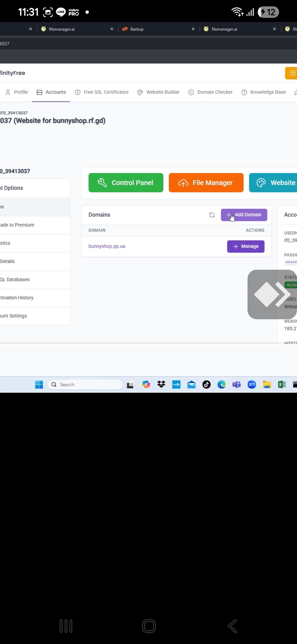The width and height of the screenshot is (297, 644).
Task: Tap the battery charging indicator
Action: [x=268, y=12]
